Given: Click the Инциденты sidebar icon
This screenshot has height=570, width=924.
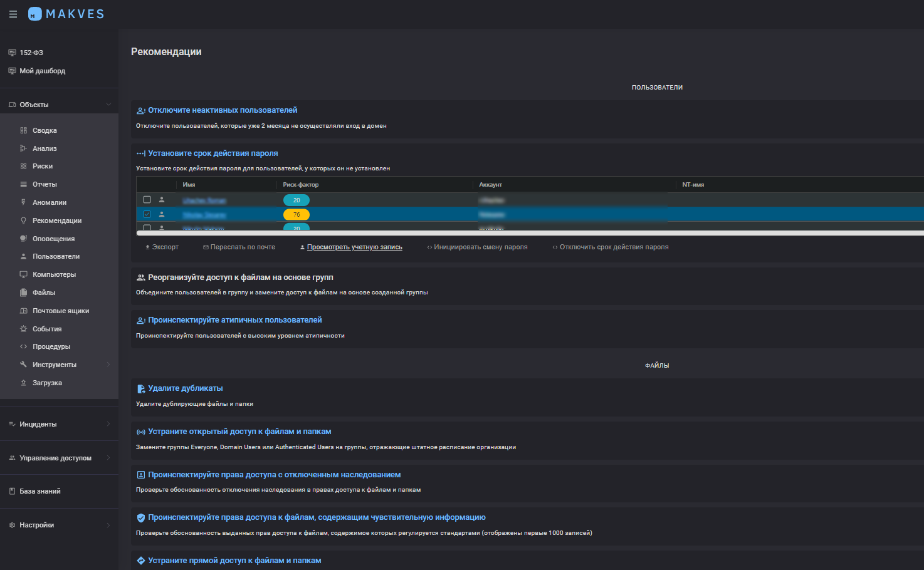Looking at the screenshot, I should 12,424.
